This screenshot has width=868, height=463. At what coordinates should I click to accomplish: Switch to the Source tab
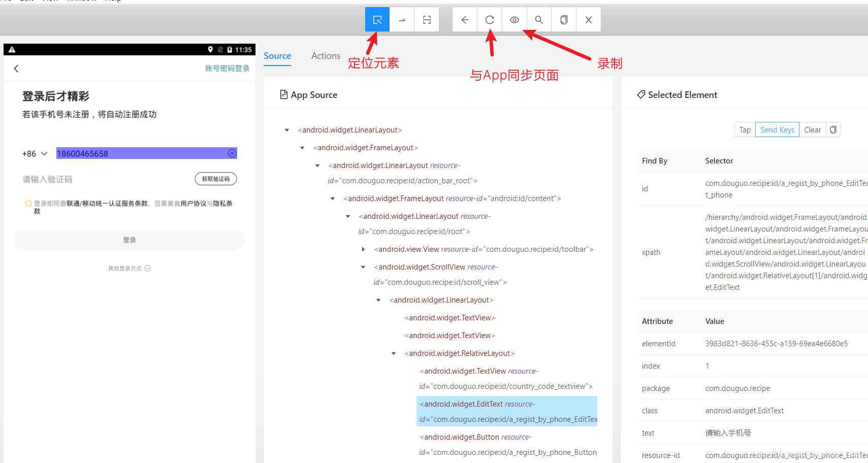tap(277, 56)
